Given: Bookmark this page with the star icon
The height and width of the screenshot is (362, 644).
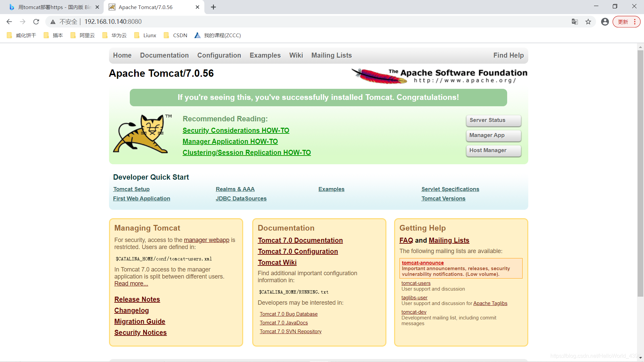Looking at the screenshot, I should [x=588, y=22].
